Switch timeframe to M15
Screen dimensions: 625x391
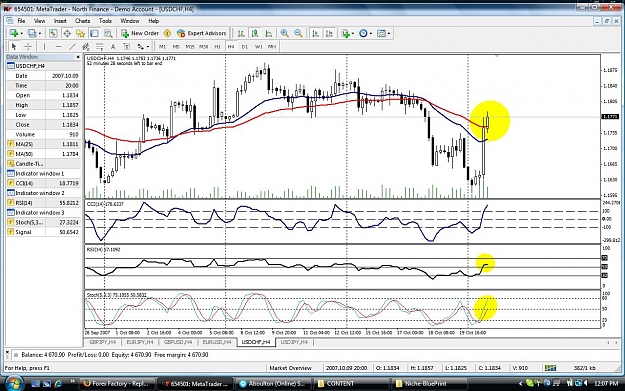pos(190,47)
